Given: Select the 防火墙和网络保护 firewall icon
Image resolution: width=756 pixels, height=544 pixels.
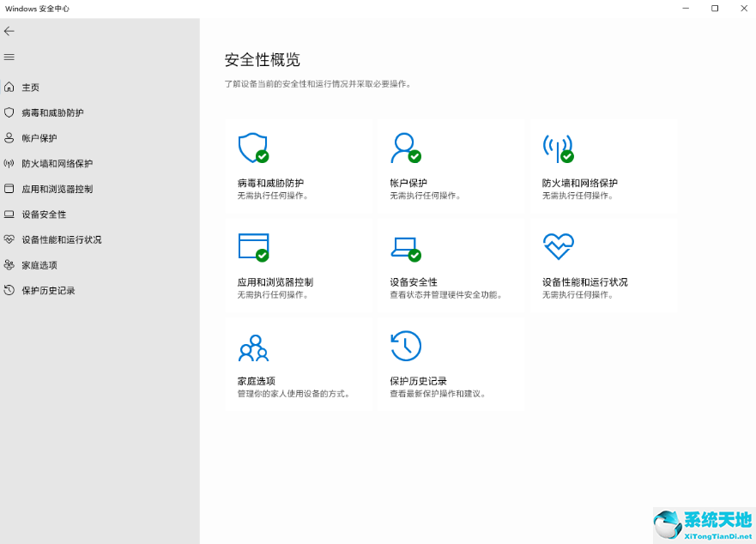Looking at the screenshot, I should point(558,148).
